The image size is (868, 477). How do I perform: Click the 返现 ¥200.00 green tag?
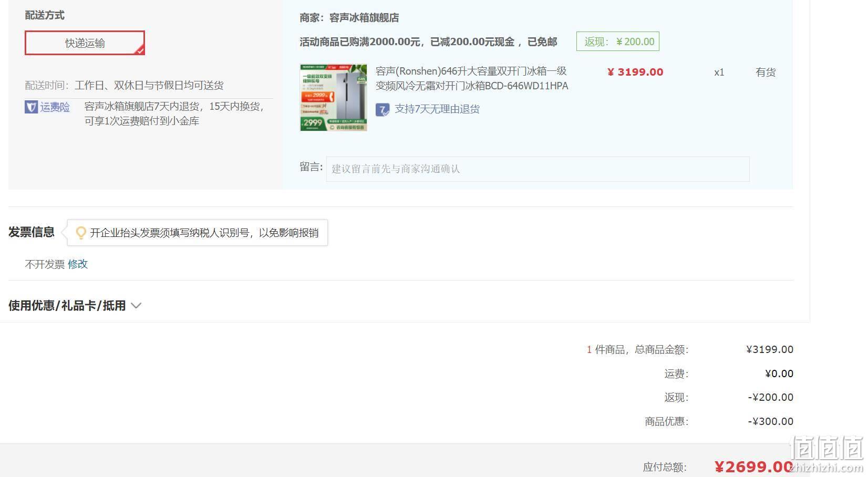(618, 42)
